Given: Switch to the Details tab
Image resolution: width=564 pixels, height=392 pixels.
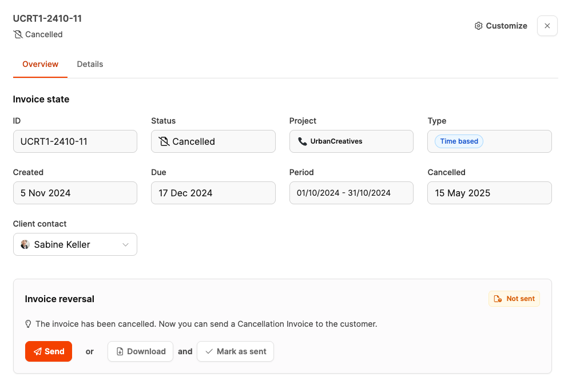Looking at the screenshot, I should [90, 64].
